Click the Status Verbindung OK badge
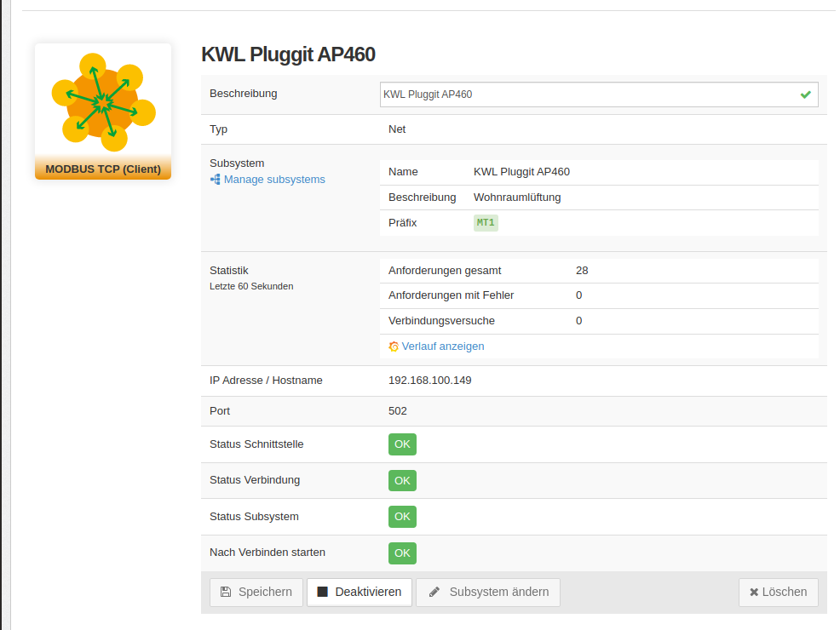This screenshot has width=840, height=630. click(x=402, y=481)
